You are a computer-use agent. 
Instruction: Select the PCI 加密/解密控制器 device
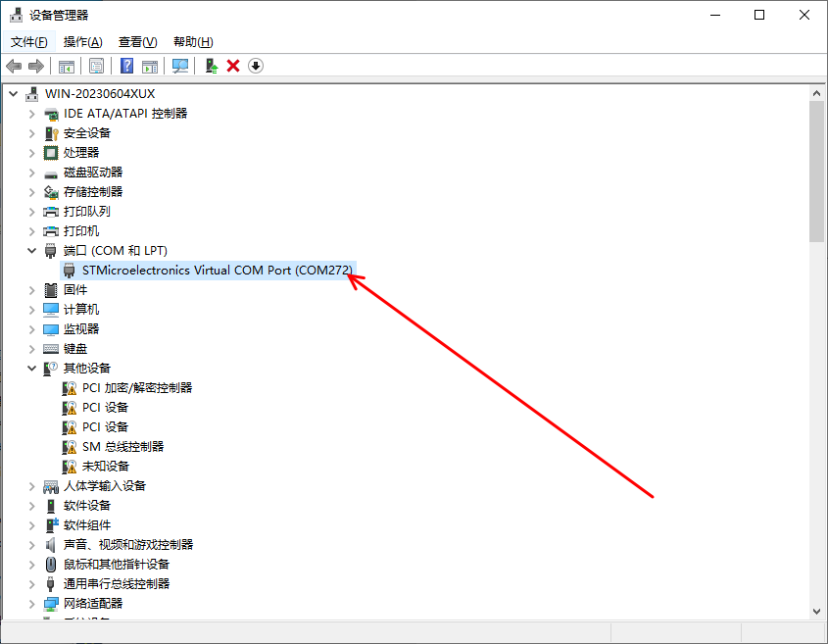(x=137, y=388)
